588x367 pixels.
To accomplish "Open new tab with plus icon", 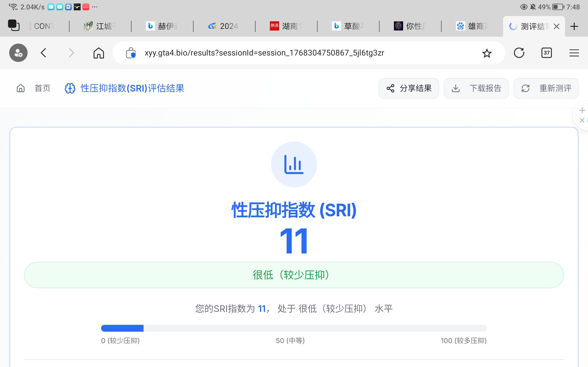I will 574,26.
